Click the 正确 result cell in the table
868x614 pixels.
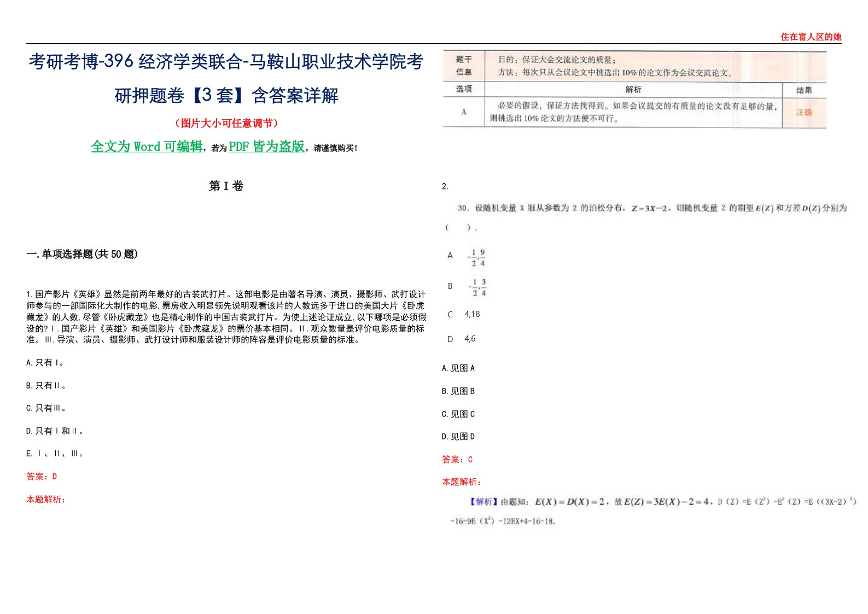click(x=804, y=113)
